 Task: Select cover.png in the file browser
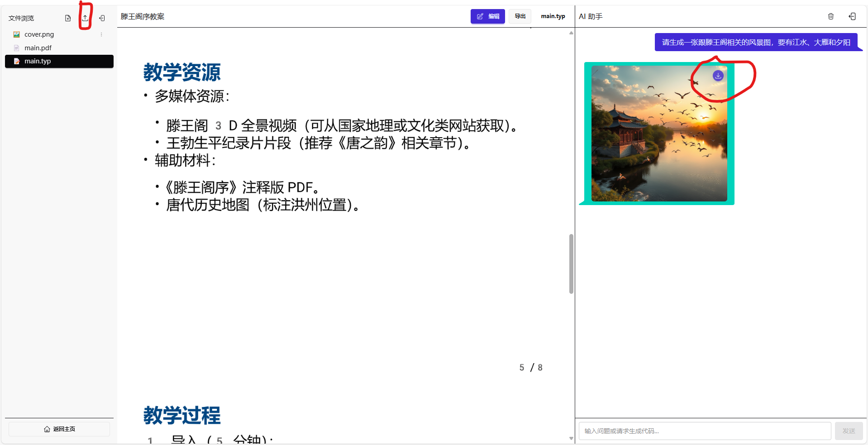38,34
